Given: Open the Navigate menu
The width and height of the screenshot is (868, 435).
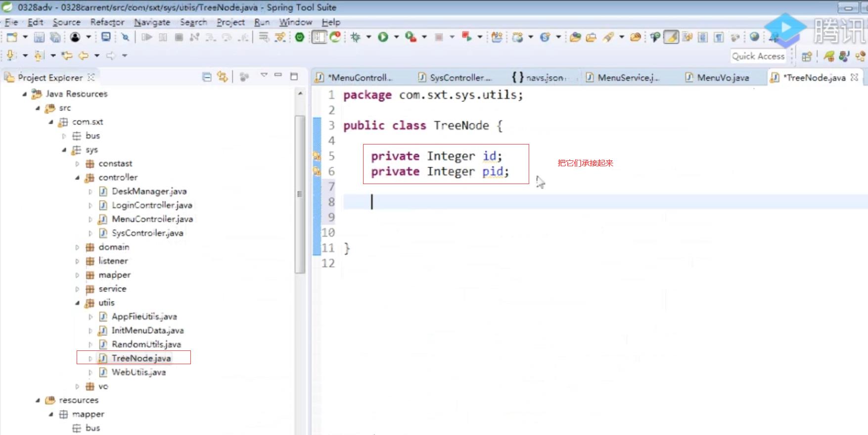Looking at the screenshot, I should 152,22.
